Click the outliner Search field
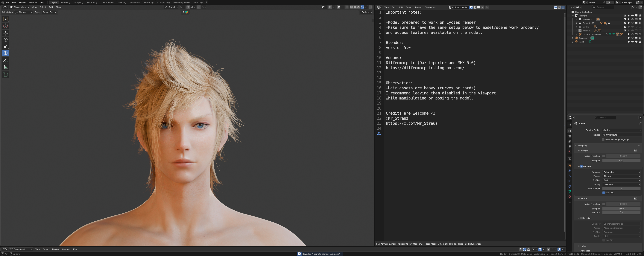This screenshot has height=256, width=644. point(604,7)
